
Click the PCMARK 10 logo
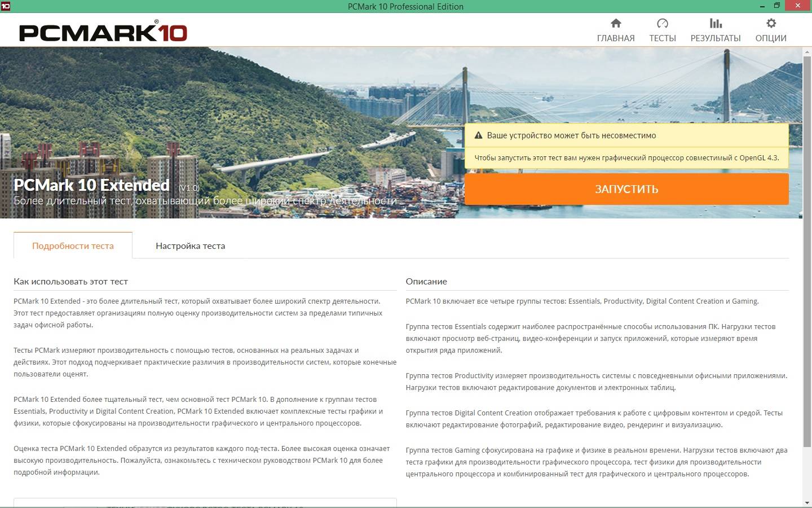tap(103, 31)
